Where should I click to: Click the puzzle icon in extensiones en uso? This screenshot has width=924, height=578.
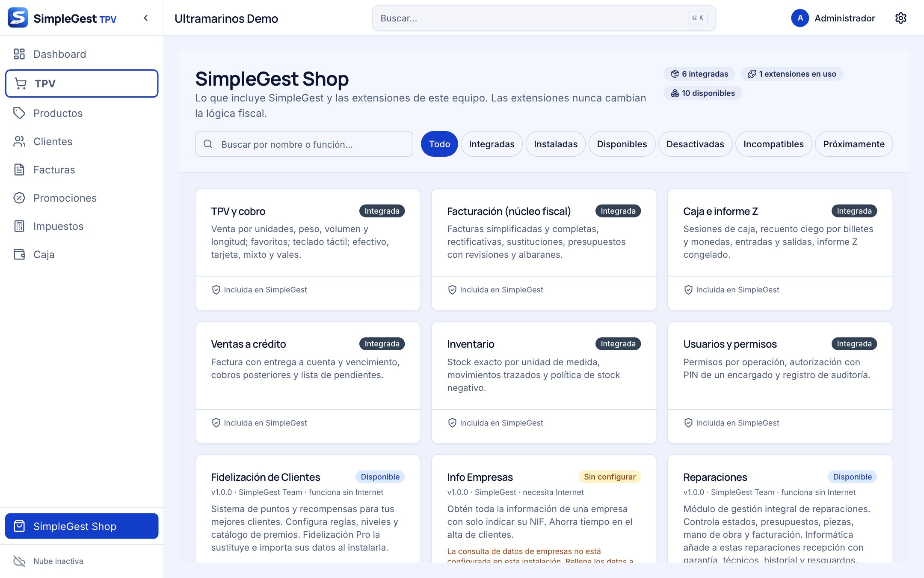pos(752,74)
